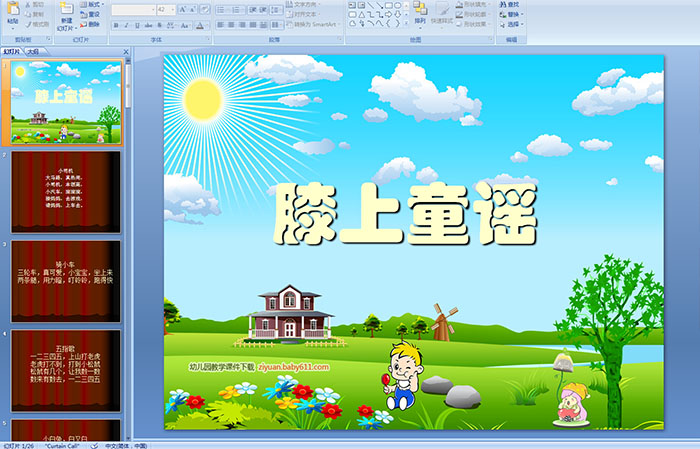Viewport: 700px width, 449px height.
Task: Open Align Text (对齐文本) dropdown
Action: pyautogui.click(x=303, y=14)
